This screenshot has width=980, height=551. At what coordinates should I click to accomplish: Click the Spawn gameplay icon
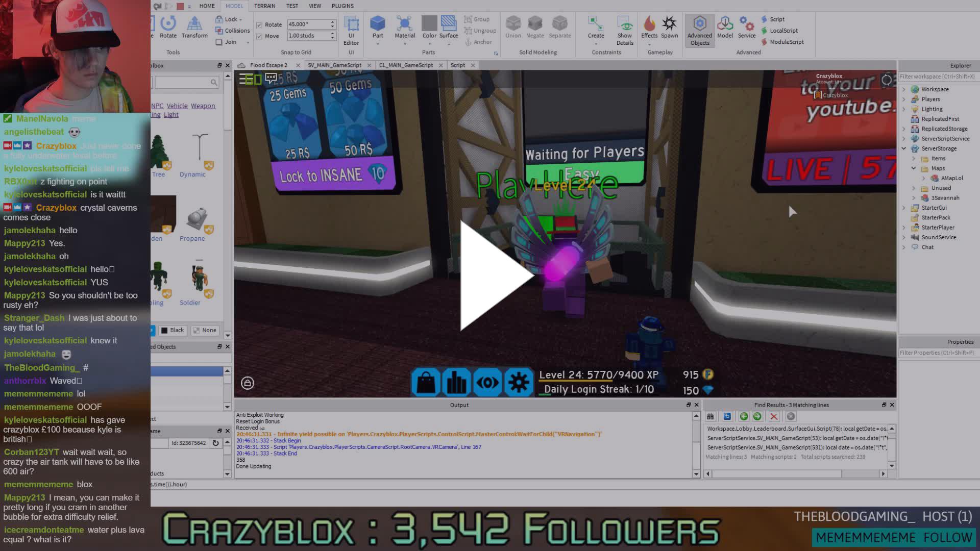tap(669, 28)
